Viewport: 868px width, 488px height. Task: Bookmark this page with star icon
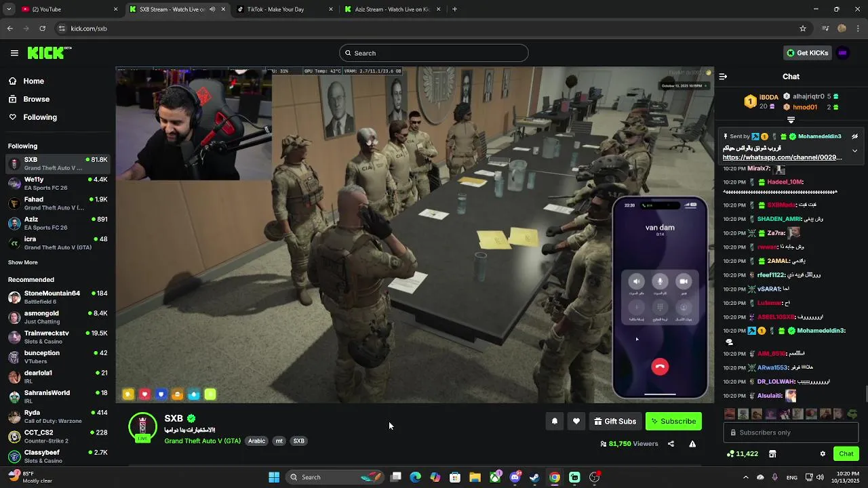[x=803, y=28]
